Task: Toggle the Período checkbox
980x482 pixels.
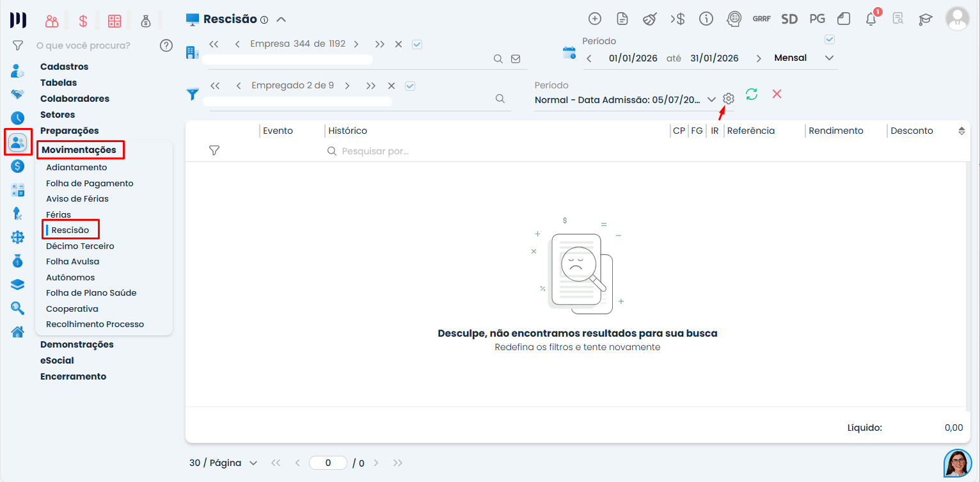Action: click(830, 40)
